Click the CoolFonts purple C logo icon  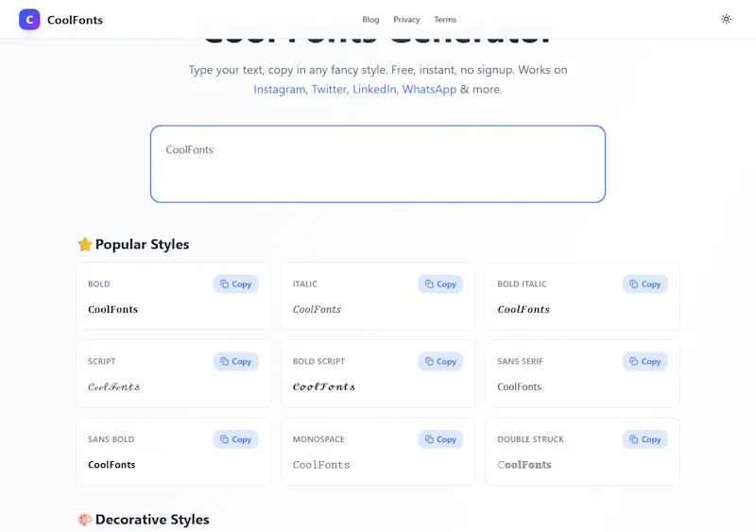coord(29,20)
